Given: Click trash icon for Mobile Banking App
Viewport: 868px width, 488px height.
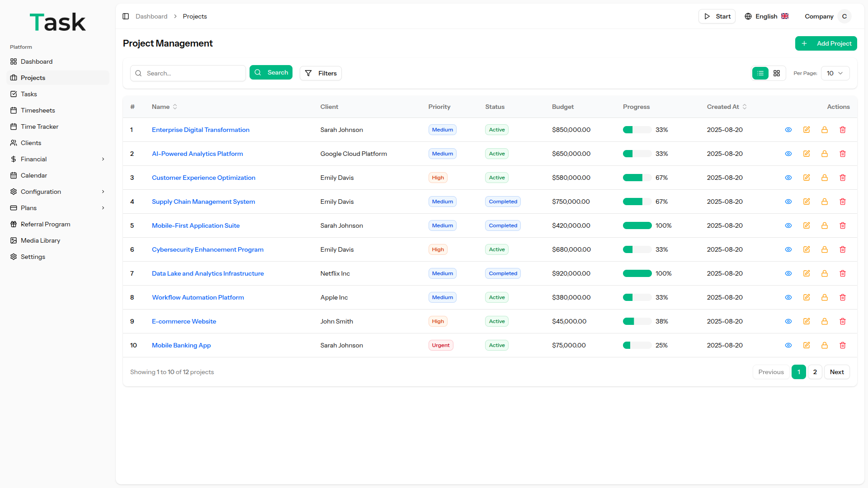Looking at the screenshot, I should point(842,345).
